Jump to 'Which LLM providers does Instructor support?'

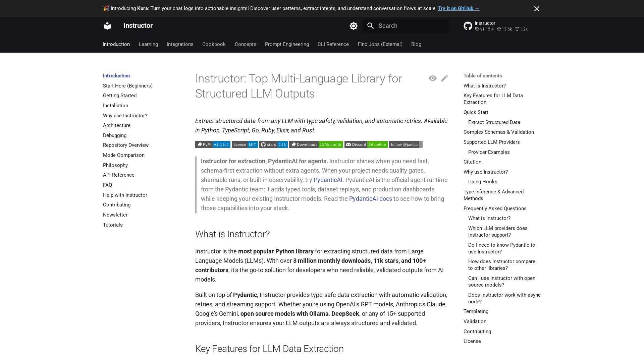tap(498, 232)
